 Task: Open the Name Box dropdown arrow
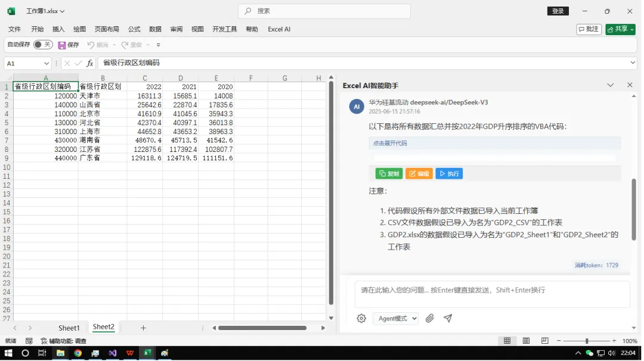point(47,64)
